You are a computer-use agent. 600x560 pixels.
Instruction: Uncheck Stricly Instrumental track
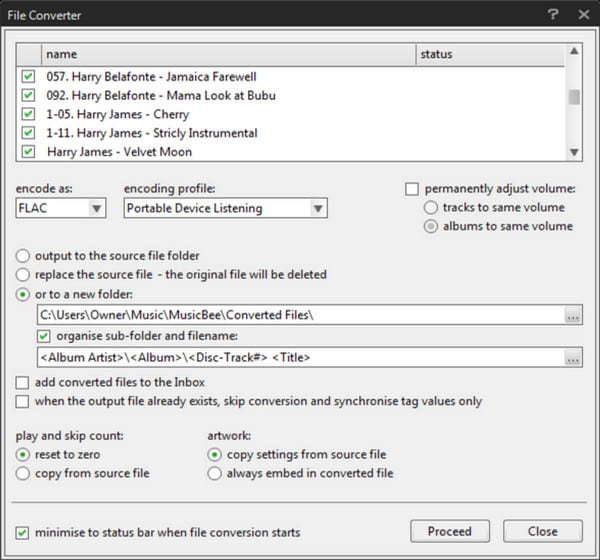pyautogui.click(x=28, y=132)
